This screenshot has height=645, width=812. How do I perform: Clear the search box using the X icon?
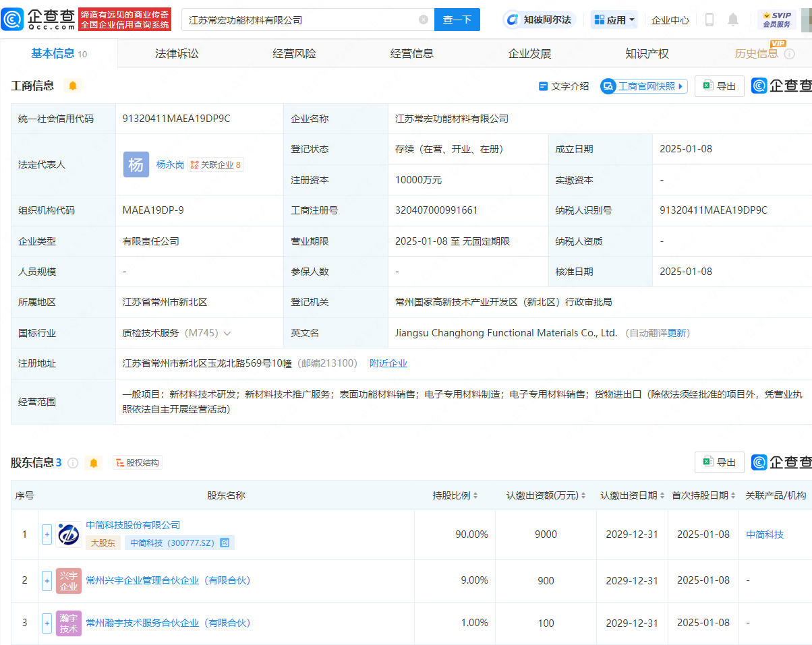[x=424, y=20]
